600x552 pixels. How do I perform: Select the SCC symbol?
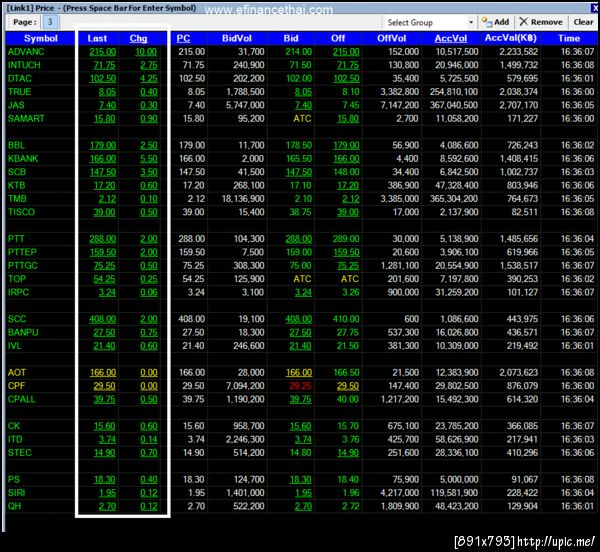coord(17,319)
